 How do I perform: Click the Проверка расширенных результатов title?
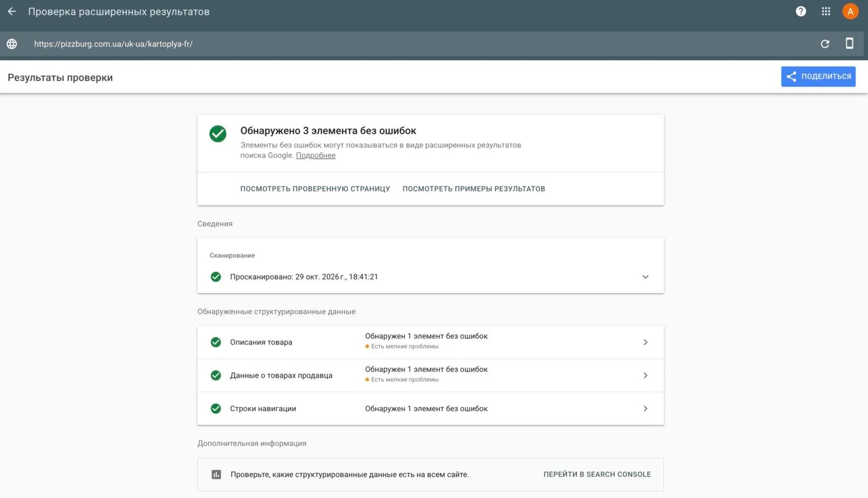click(119, 12)
